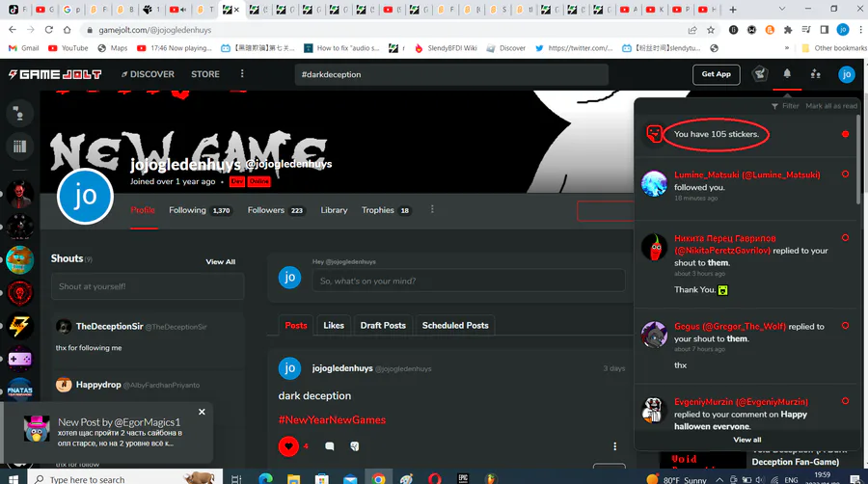Open the three-dot menu next to STORE
868x484 pixels.
point(242,73)
